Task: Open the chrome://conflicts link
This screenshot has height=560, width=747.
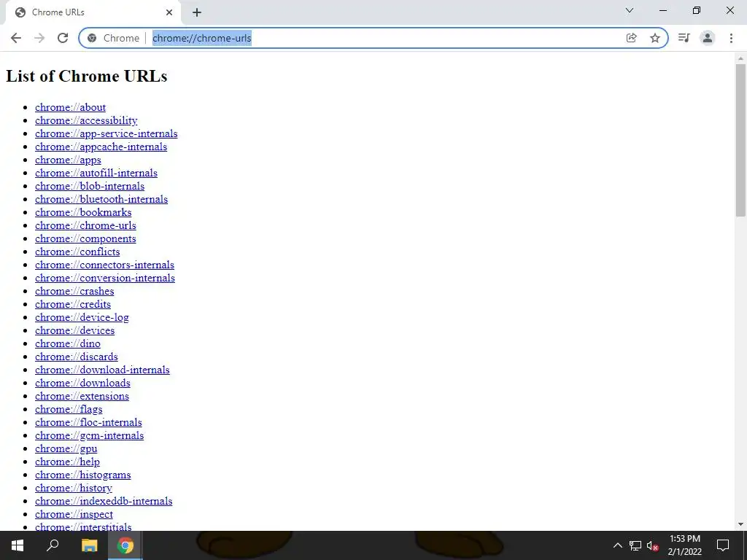Action: [77, 252]
